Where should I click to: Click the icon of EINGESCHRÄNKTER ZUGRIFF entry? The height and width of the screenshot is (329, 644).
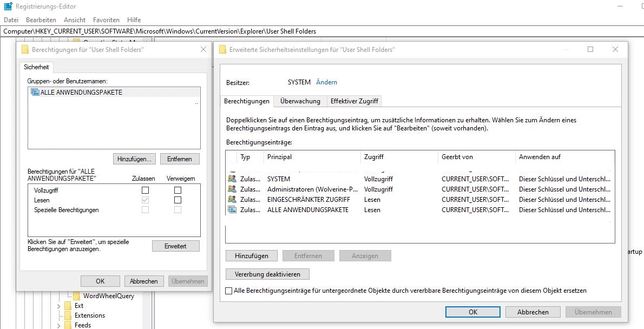click(x=232, y=199)
